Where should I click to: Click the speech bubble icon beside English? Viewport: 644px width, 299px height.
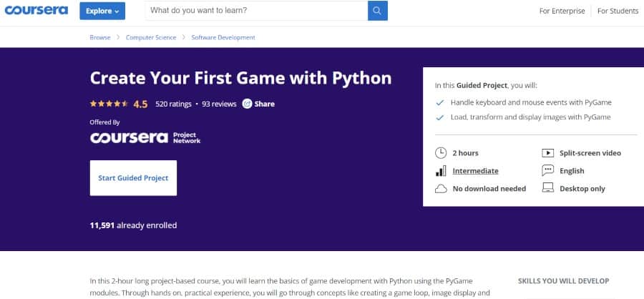548,170
